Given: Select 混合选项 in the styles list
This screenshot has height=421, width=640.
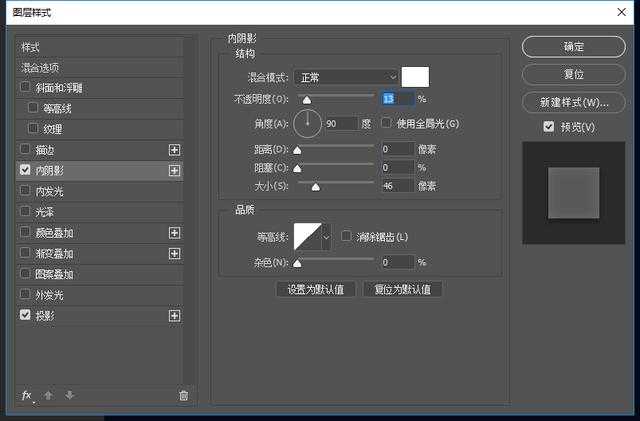Looking at the screenshot, I should (x=41, y=67).
